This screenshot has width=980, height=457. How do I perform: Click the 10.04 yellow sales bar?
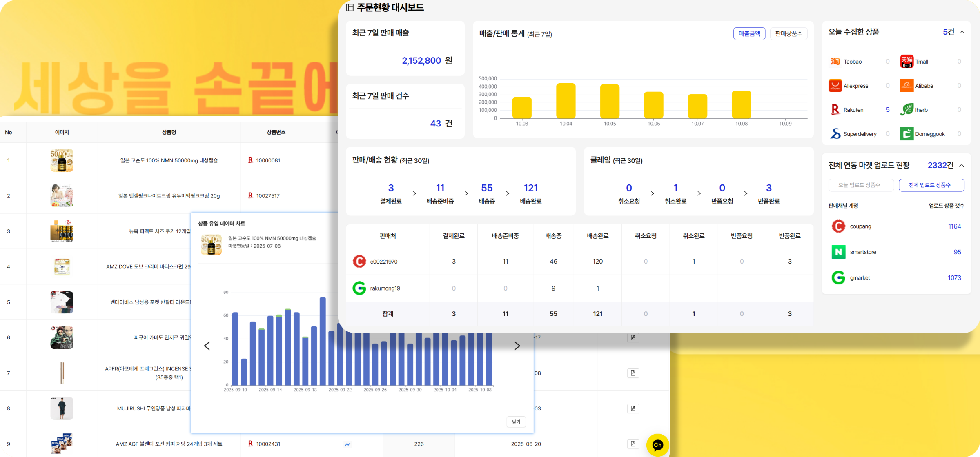[566, 101]
